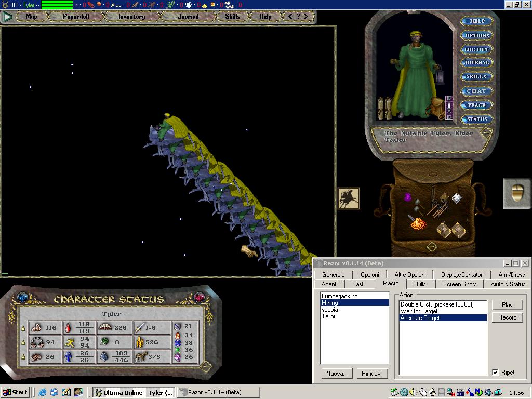This screenshot has height=399, width=532.
Task: Toggle the strength stat lock arrow
Action: click(23, 328)
